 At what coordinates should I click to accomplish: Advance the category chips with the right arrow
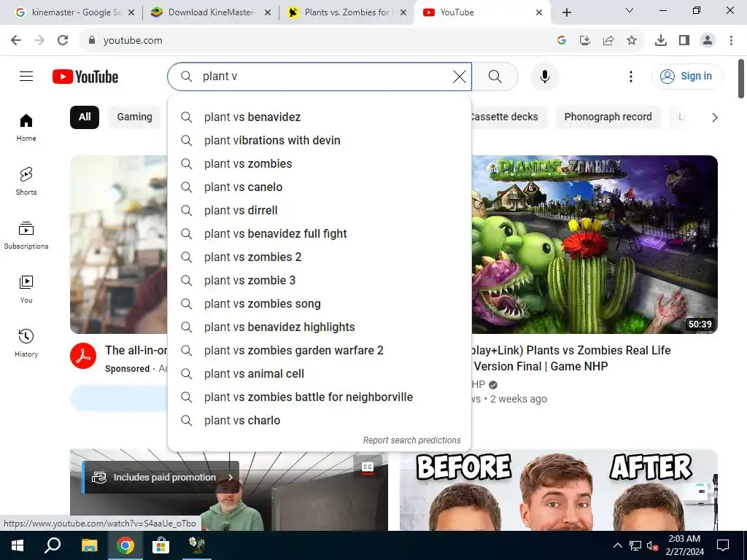[714, 117]
